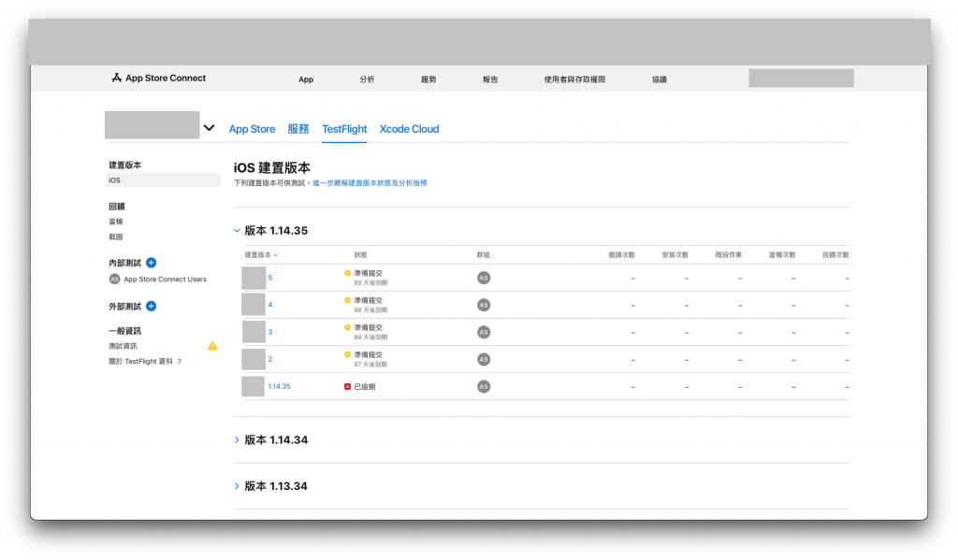This screenshot has height=560, width=958.
Task: Add a new internal testing group
Action: coord(151,263)
